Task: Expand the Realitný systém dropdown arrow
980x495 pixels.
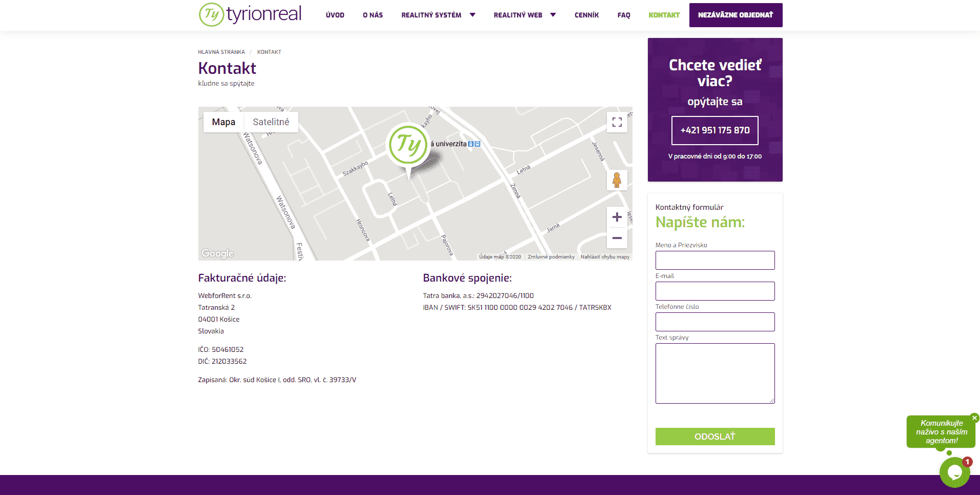Action: click(473, 15)
